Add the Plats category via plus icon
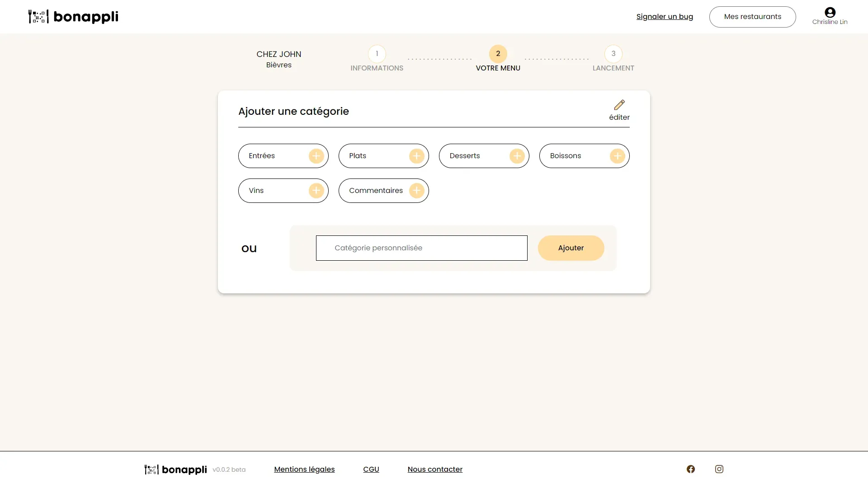This screenshot has width=868, height=488. click(417, 156)
